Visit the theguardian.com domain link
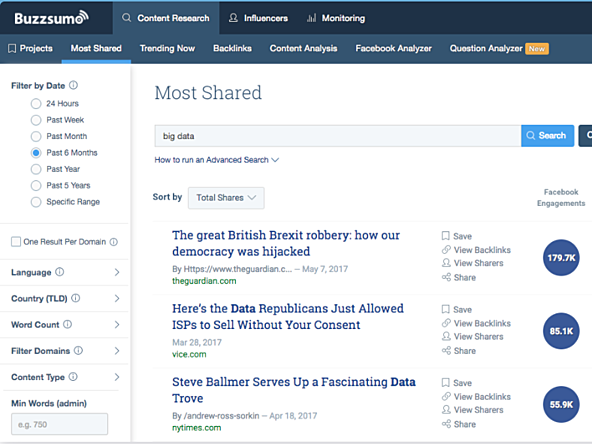 tap(204, 281)
